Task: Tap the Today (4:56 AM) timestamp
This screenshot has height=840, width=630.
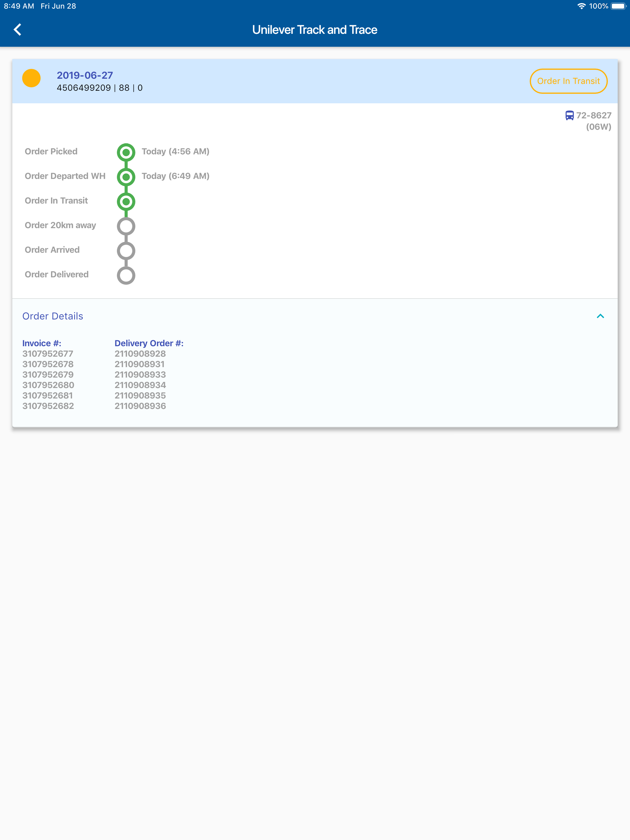Action: [x=176, y=152]
